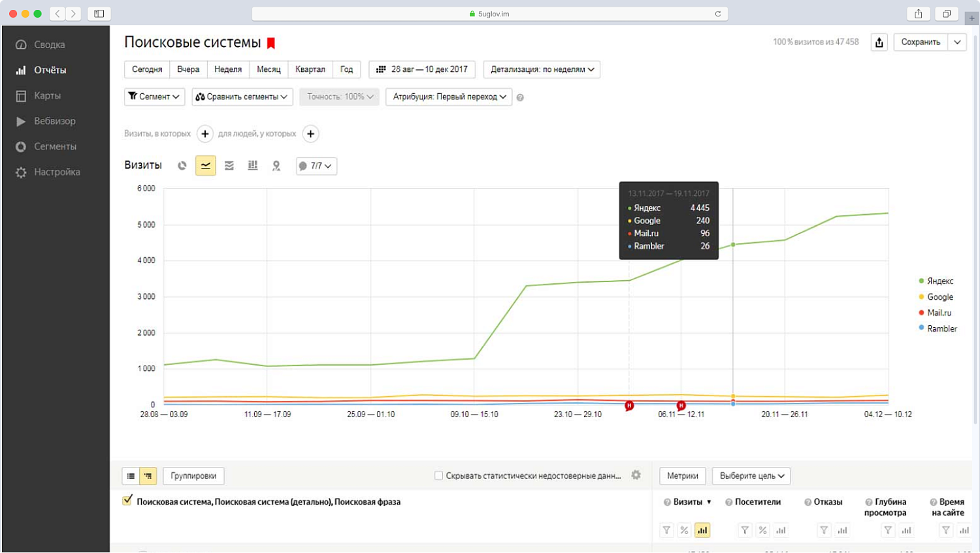980x553 pixels.
Task: Open the Атрибуция: Первый переход dropdown
Action: (x=449, y=97)
